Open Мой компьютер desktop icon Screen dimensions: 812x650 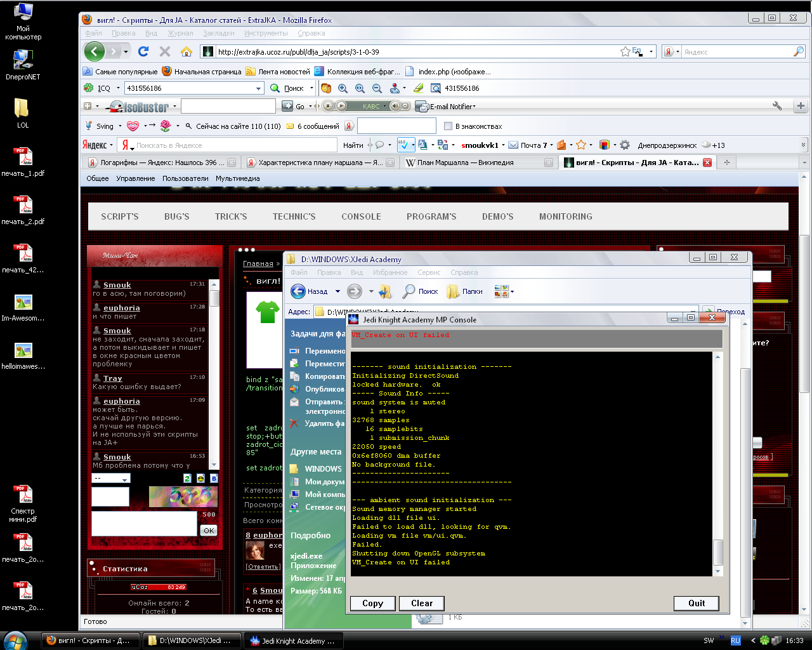point(23,22)
